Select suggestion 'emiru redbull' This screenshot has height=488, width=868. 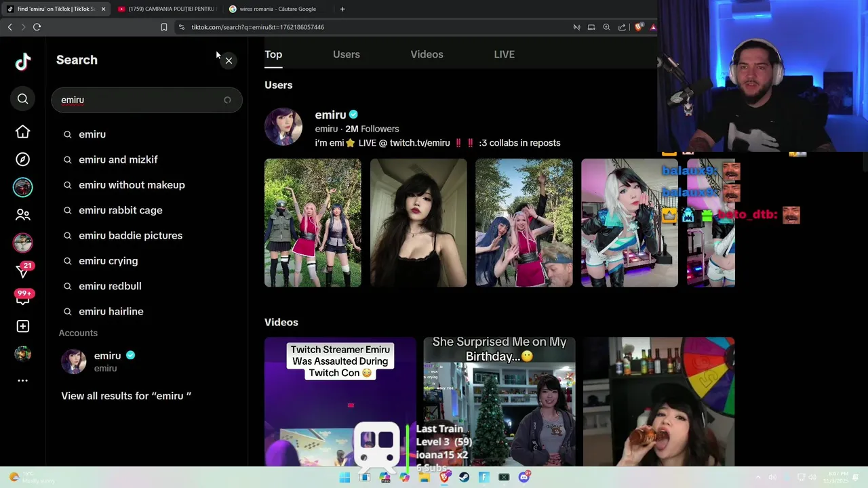pyautogui.click(x=110, y=286)
